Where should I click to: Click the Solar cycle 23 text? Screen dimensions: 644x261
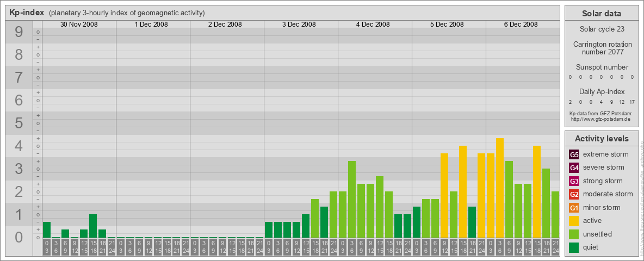601,29
